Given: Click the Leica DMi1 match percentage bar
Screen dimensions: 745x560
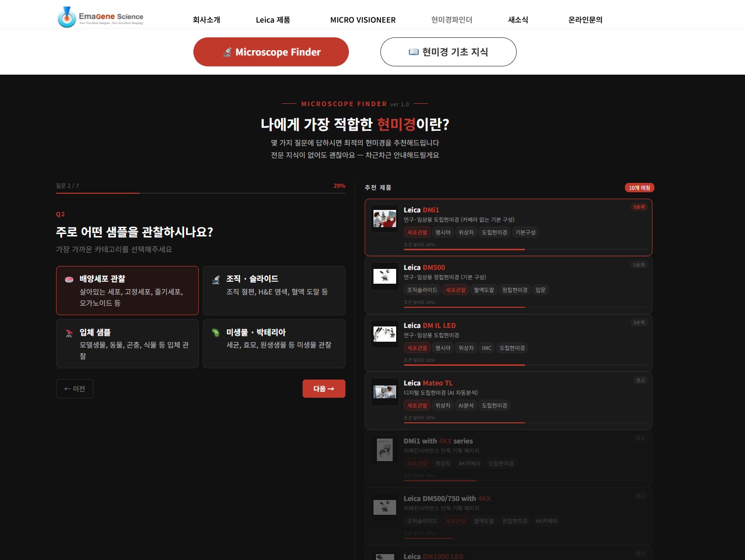Looking at the screenshot, I should tap(525, 250).
